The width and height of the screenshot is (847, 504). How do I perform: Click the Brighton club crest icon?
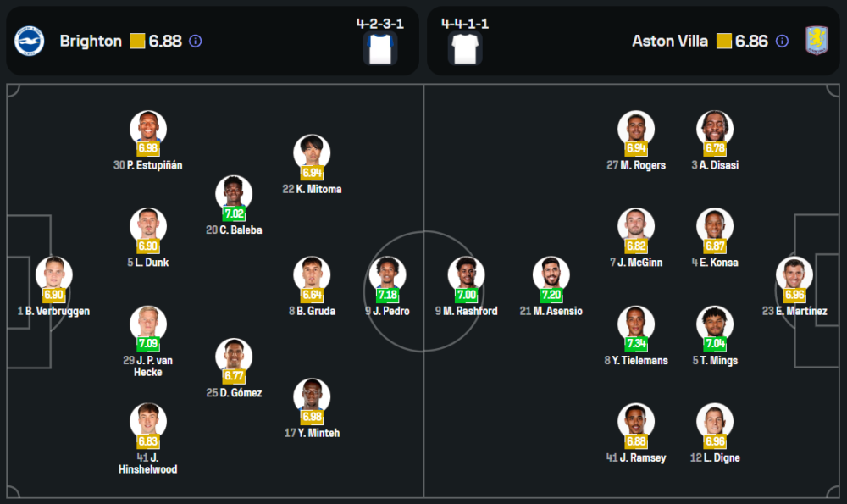(29, 41)
